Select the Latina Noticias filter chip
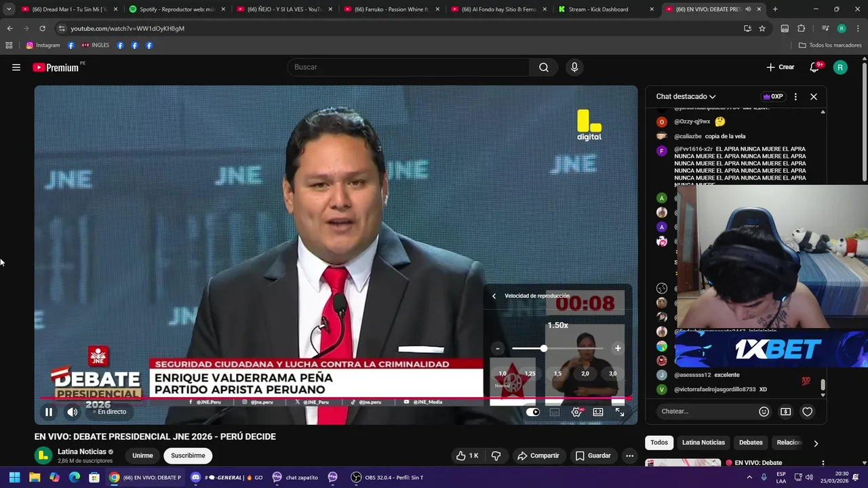This screenshot has height=488, width=868. click(703, 443)
